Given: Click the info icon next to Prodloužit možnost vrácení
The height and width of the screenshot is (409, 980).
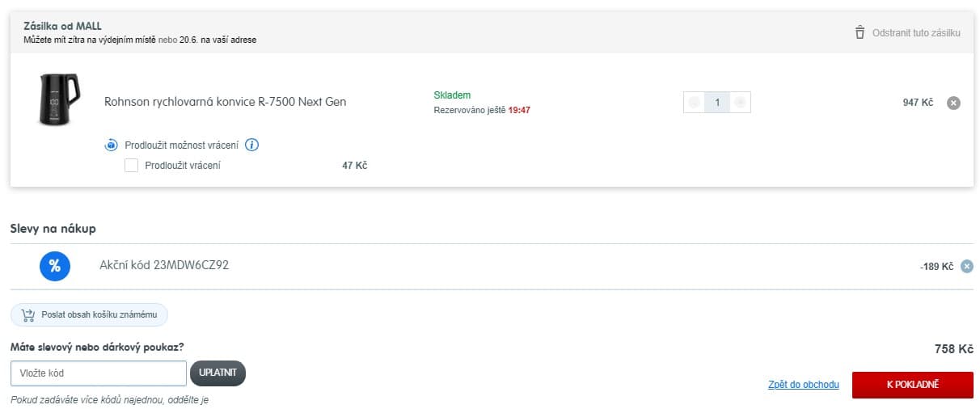Looking at the screenshot, I should point(251,145).
